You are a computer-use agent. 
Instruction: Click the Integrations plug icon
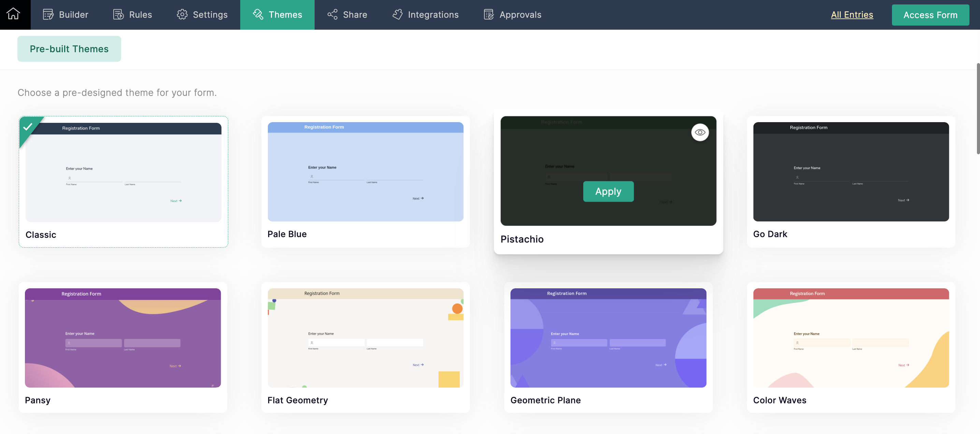(398, 14)
